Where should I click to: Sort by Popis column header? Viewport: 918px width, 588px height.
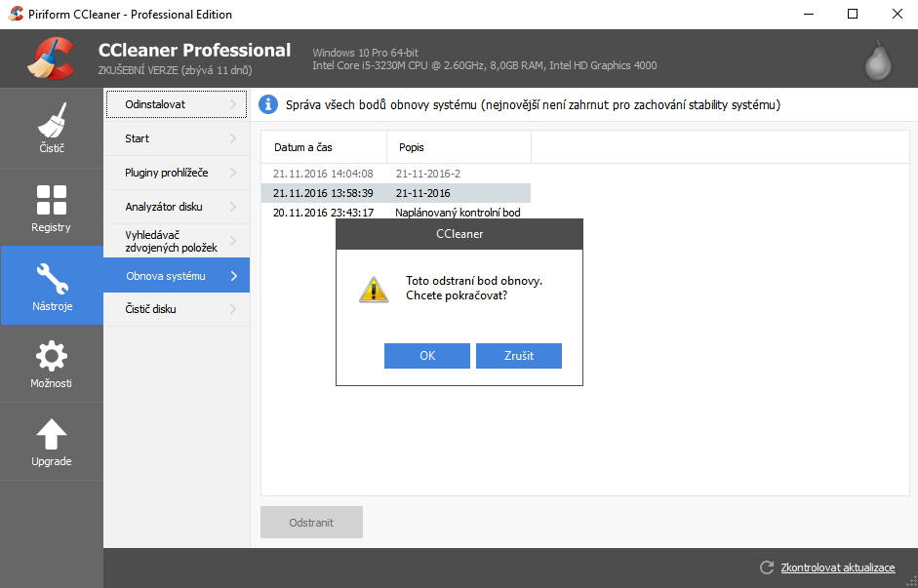pyautogui.click(x=459, y=147)
